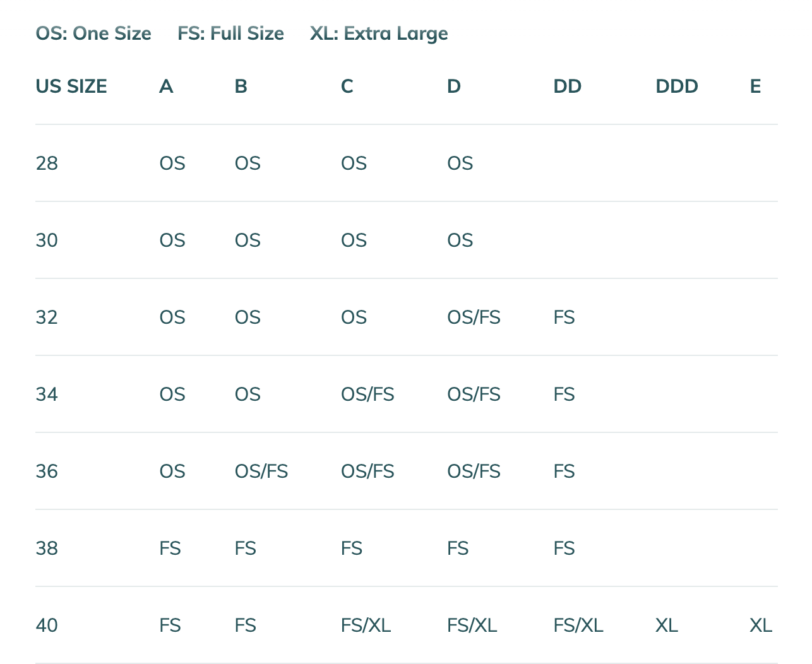Select the DDD column header
Image resolution: width=812 pixels, height=664 pixels.
677,86
